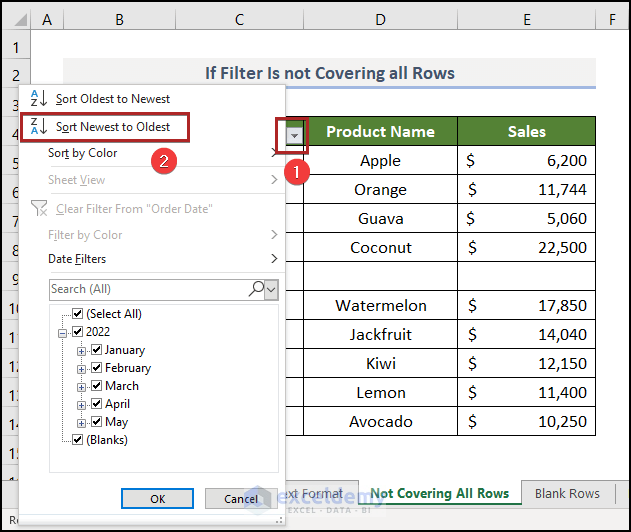
Task: Click the Product Name header cell
Action: pos(380,131)
